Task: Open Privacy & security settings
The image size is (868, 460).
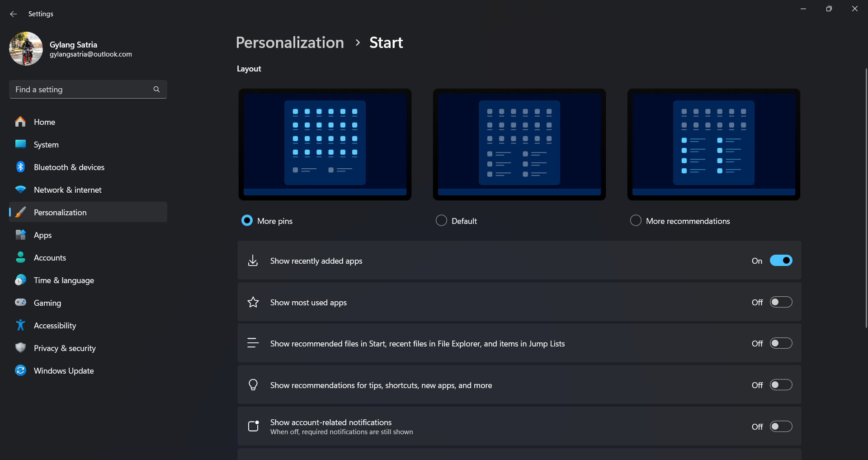Action: 65,348
